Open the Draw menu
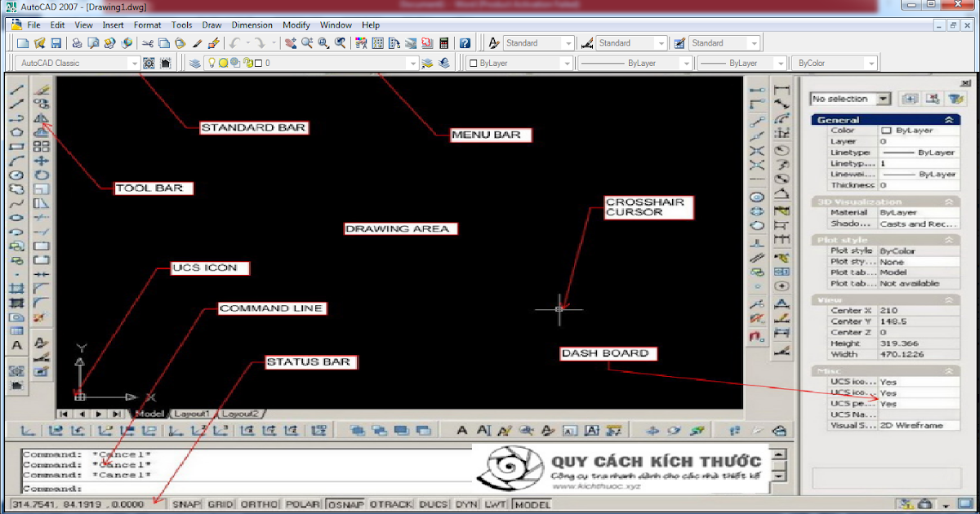The width and height of the screenshot is (980, 514). pyautogui.click(x=212, y=24)
